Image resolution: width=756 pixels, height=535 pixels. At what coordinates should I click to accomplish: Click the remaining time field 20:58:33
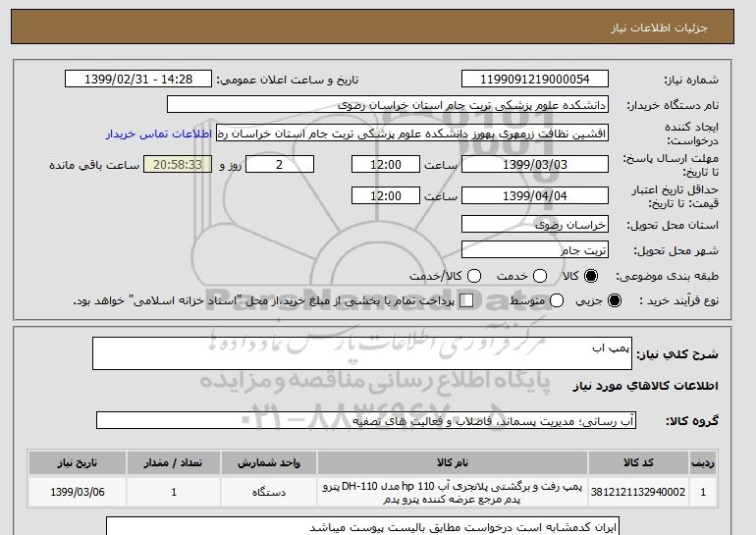(x=178, y=164)
